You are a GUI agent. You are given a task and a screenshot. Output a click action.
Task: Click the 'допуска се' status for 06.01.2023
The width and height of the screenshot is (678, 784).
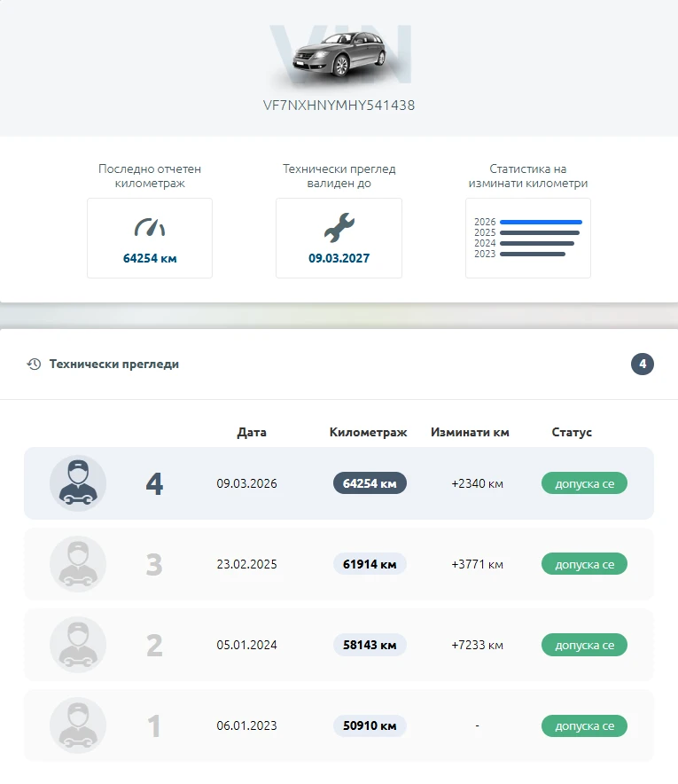tap(585, 725)
